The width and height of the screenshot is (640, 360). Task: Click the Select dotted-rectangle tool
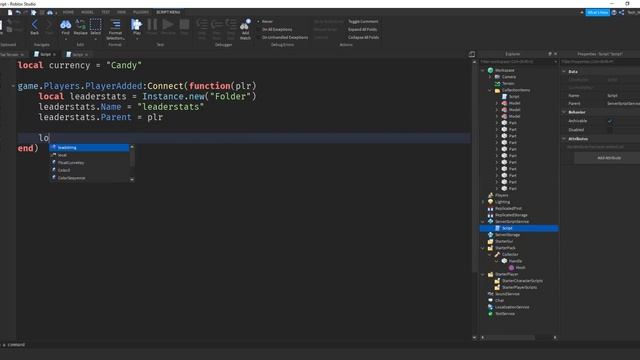[96, 25]
